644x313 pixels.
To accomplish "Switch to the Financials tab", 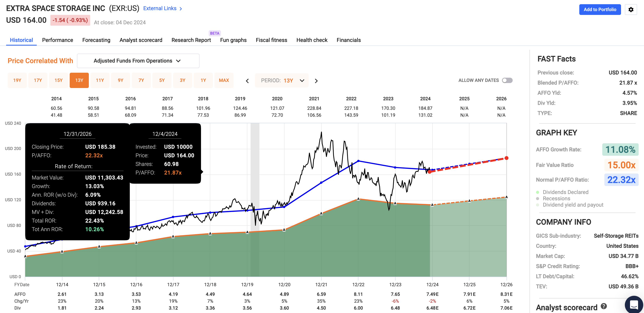I will click(x=348, y=40).
